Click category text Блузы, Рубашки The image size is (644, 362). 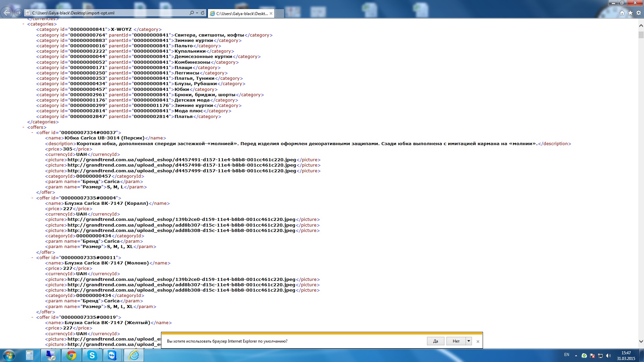pos(196,84)
